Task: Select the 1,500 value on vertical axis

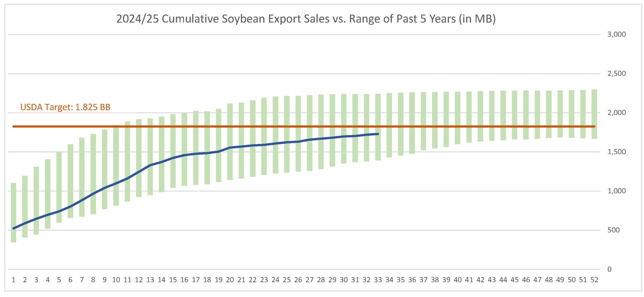Action: (616, 152)
